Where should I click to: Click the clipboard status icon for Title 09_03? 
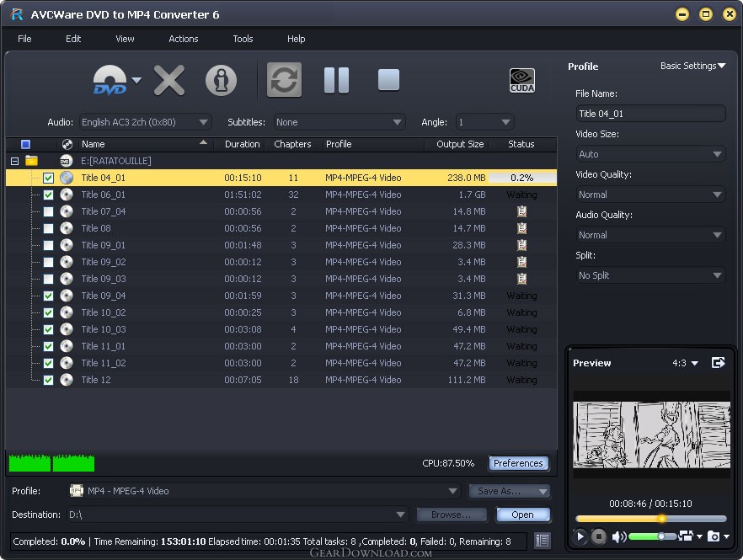pyautogui.click(x=521, y=279)
